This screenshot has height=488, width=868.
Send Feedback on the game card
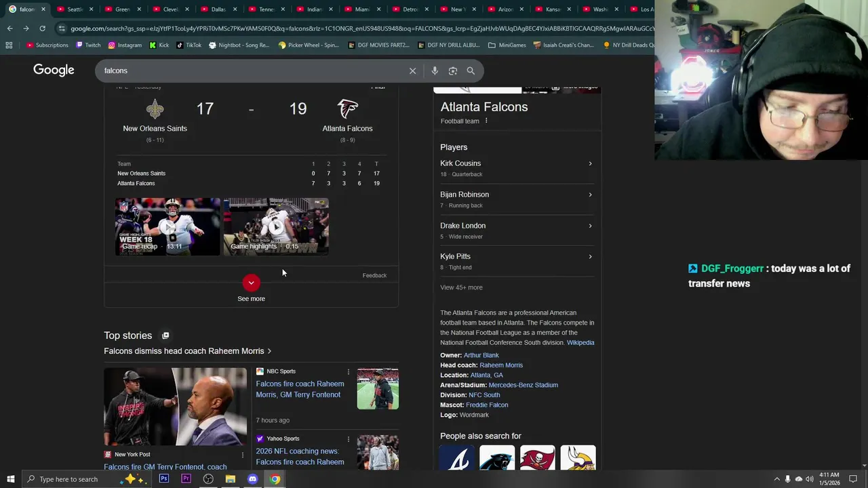point(374,275)
